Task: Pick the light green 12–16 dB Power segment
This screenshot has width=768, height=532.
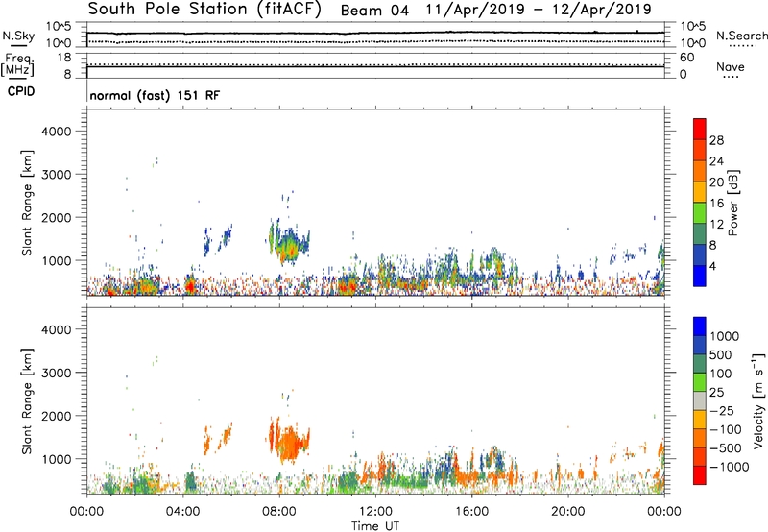Action: [x=700, y=213]
